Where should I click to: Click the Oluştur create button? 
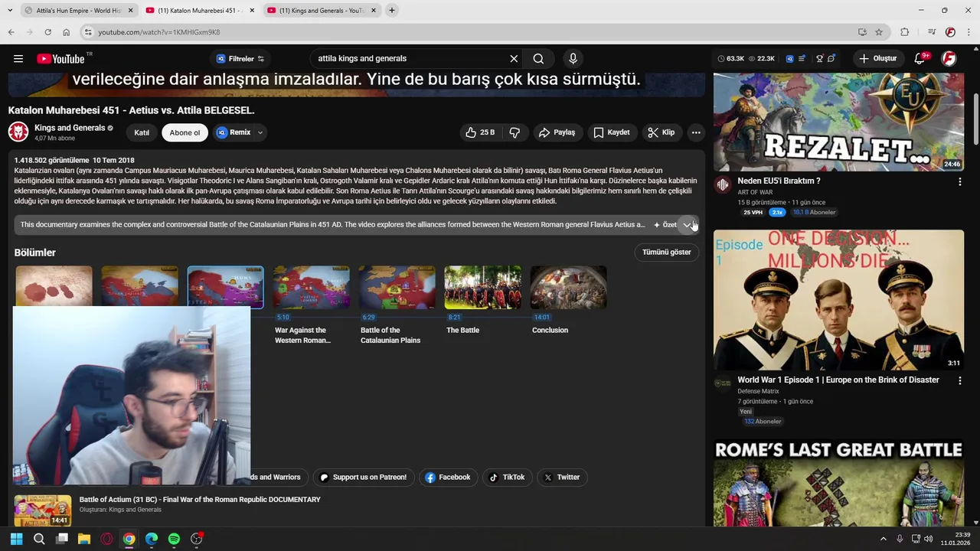tap(878, 58)
